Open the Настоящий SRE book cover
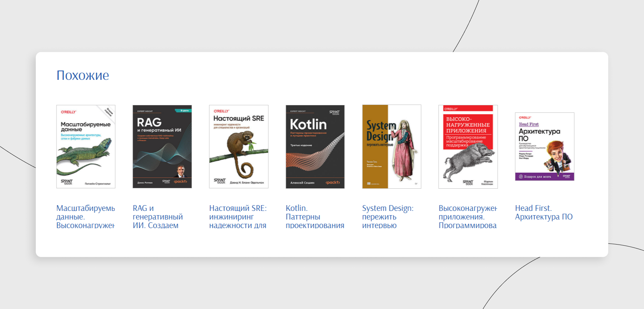 [239, 146]
